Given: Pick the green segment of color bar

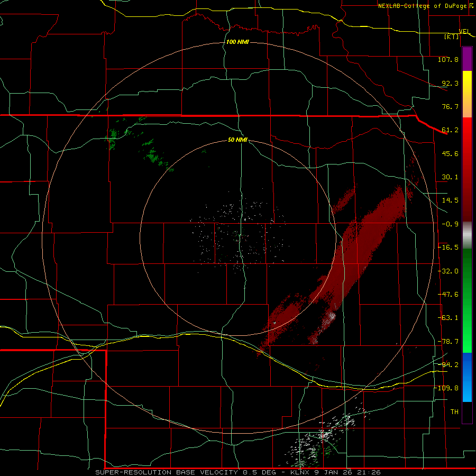Looking at the screenshot, I should coord(467,300).
